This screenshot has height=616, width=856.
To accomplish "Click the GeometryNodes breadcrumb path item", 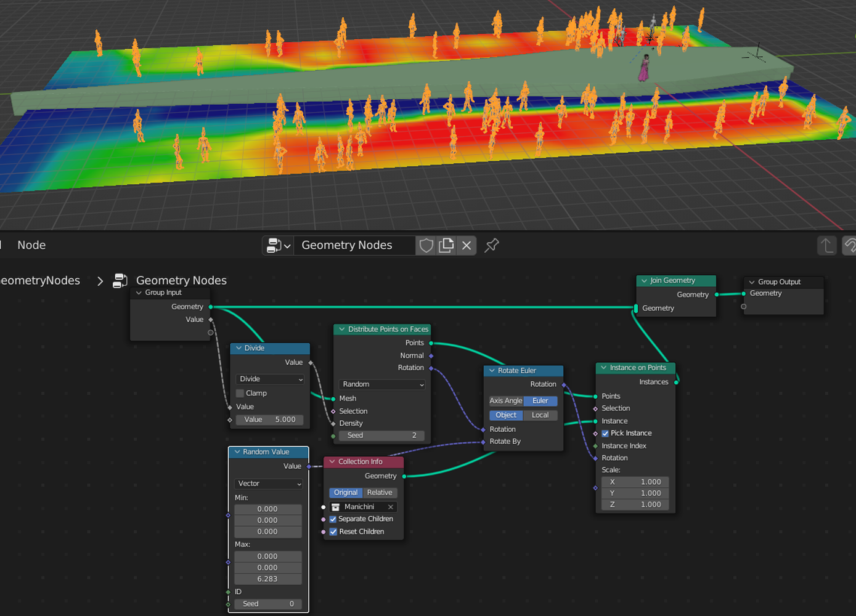I will tap(40, 280).
